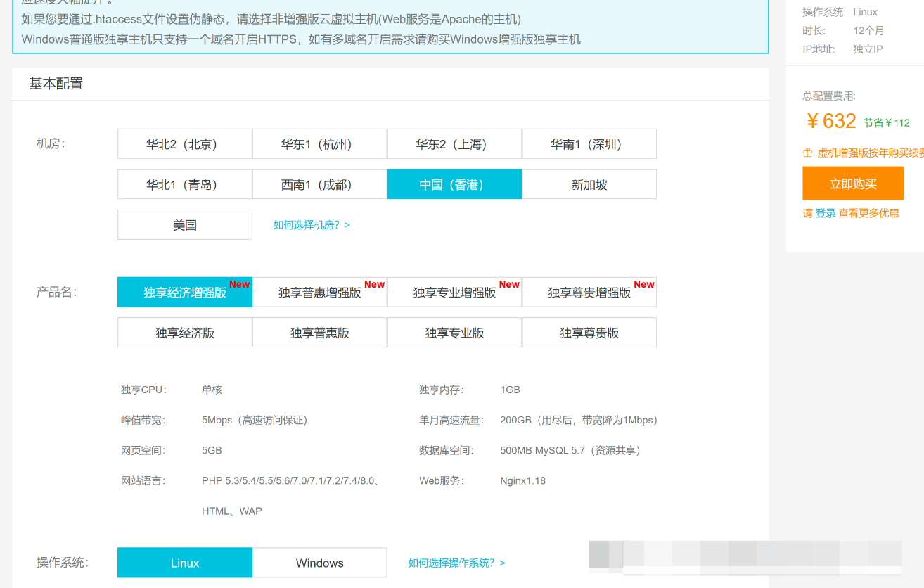Select the 新加坡 datacenter option
Viewport: 924px width, 588px height.
589,184
